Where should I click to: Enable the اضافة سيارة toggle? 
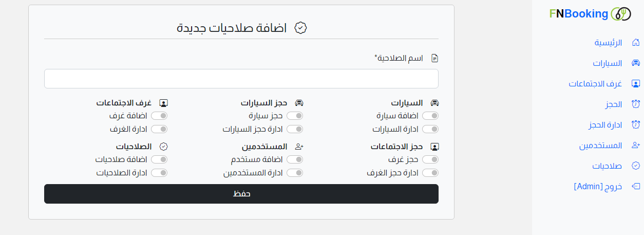430,116
